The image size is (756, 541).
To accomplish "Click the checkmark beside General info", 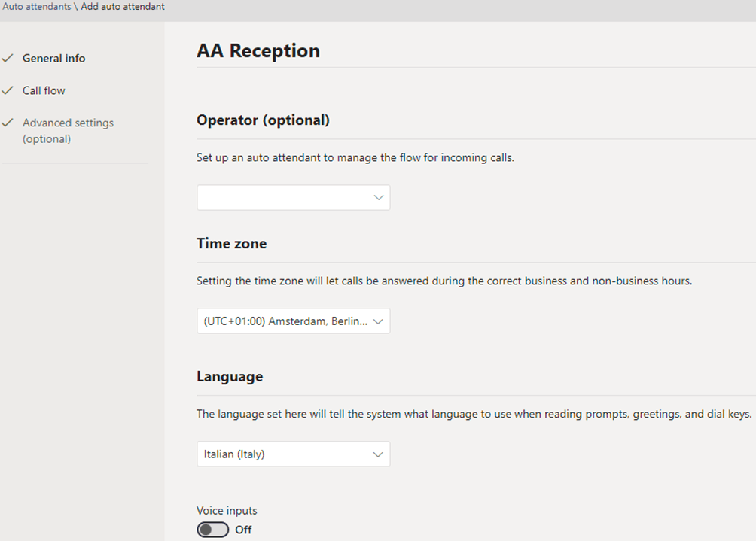I will (8, 58).
